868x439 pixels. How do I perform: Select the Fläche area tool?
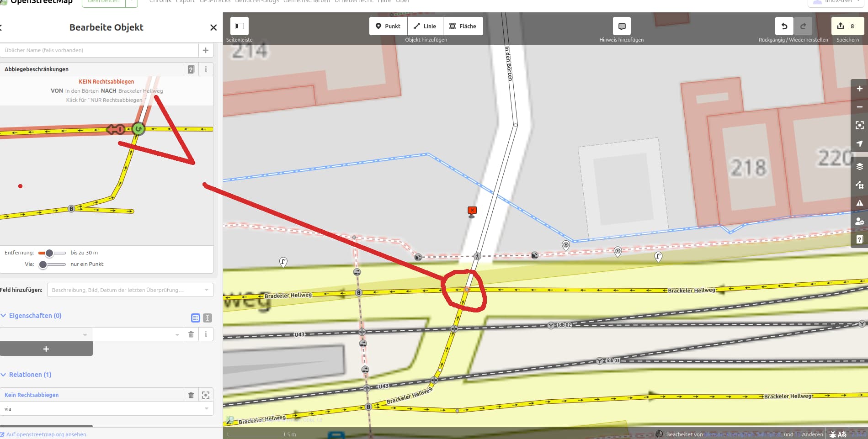(x=463, y=26)
